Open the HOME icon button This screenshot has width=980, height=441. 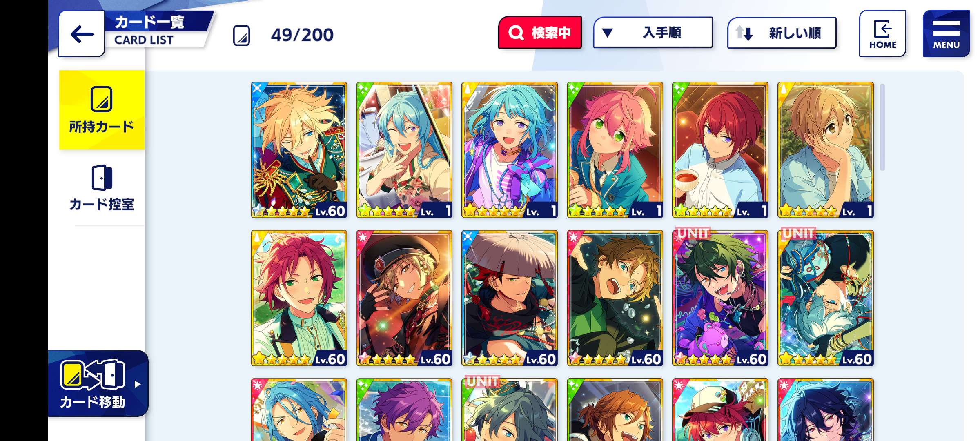point(882,33)
